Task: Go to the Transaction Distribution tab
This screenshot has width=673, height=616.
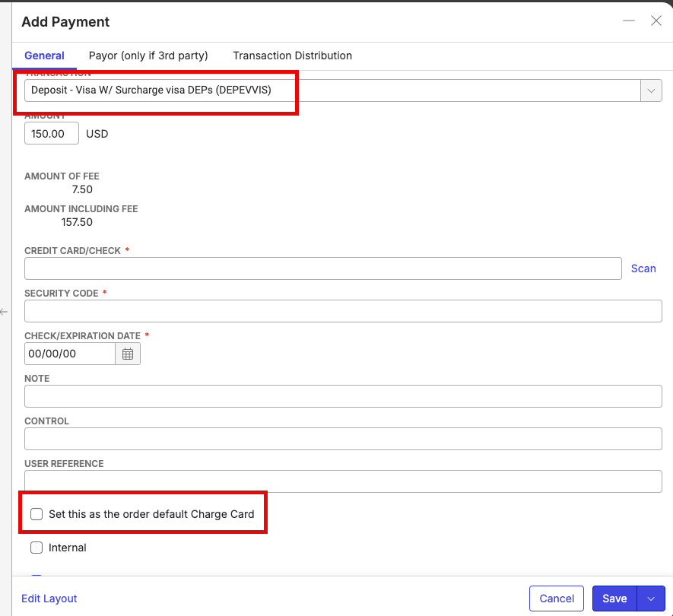Action: (x=292, y=56)
